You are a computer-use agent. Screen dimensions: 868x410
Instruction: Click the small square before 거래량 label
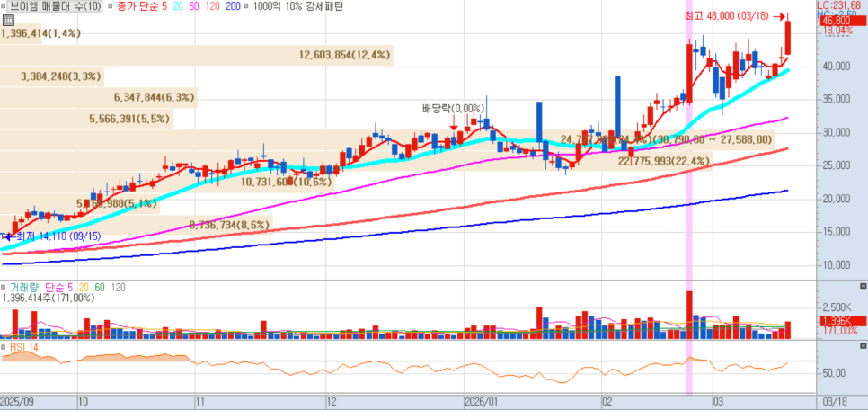click(x=3, y=287)
